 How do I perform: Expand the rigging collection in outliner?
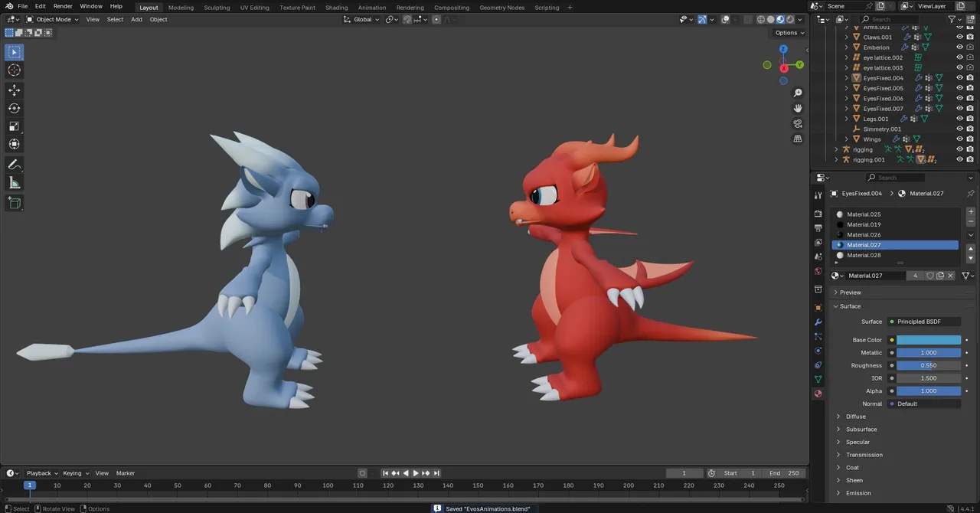coord(836,149)
